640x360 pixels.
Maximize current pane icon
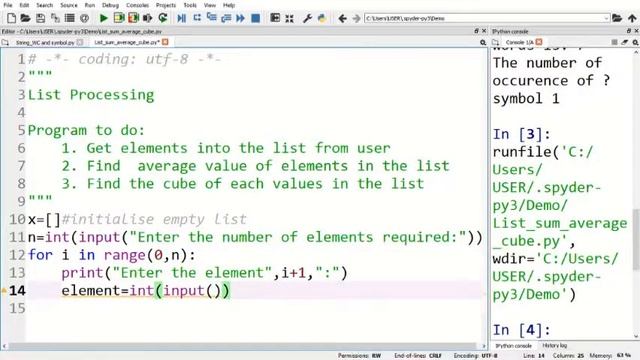pyautogui.click(x=275, y=18)
